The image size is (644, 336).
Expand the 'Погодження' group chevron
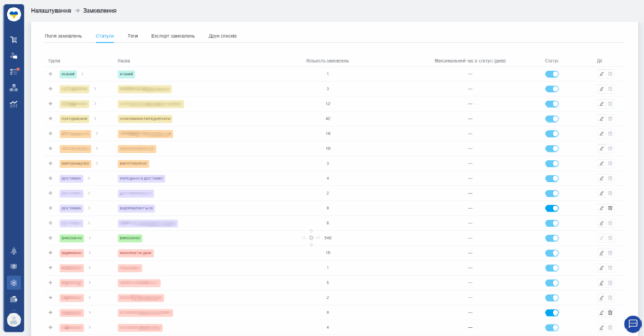pyautogui.click(x=95, y=118)
